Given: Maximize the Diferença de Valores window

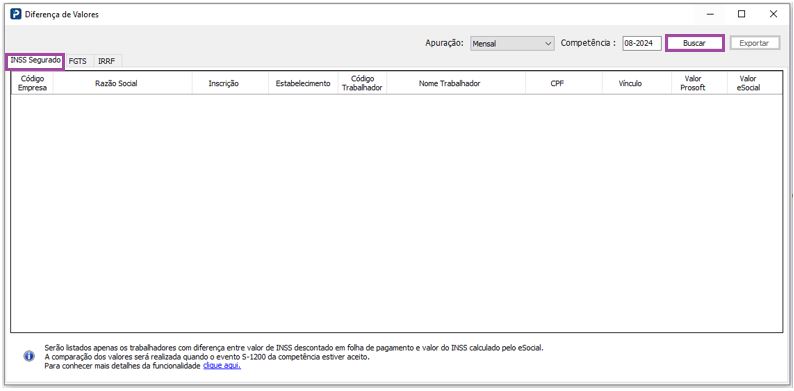Looking at the screenshot, I should [741, 14].
